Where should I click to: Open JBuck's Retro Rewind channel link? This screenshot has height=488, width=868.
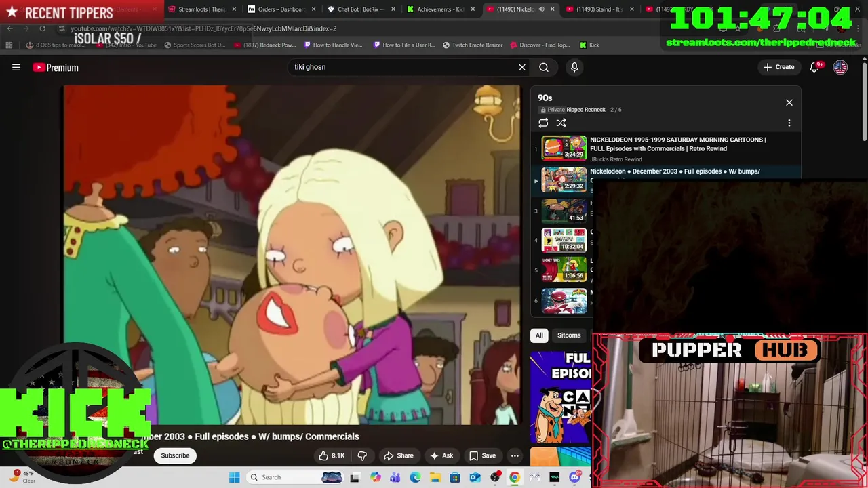click(616, 159)
